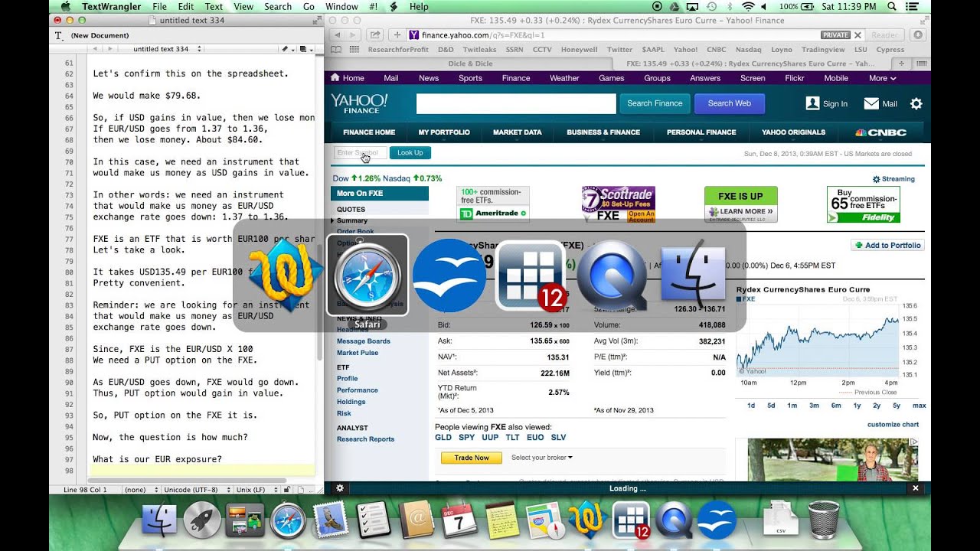The height and width of the screenshot is (551, 980).
Task: Open the Tradingview bookmark
Action: click(823, 49)
